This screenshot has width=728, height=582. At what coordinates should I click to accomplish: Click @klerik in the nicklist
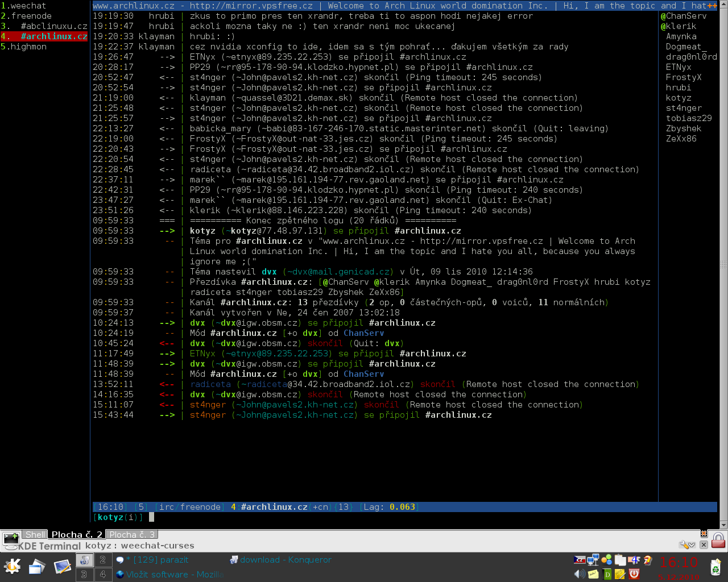pyautogui.click(x=678, y=26)
